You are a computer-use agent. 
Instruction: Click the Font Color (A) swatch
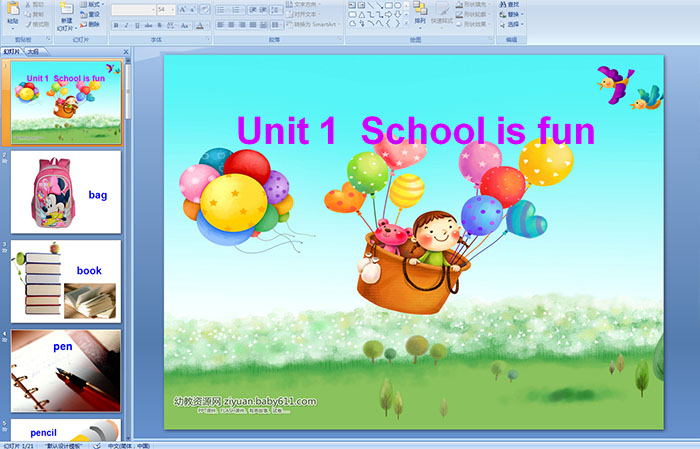pyautogui.click(x=200, y=26)
